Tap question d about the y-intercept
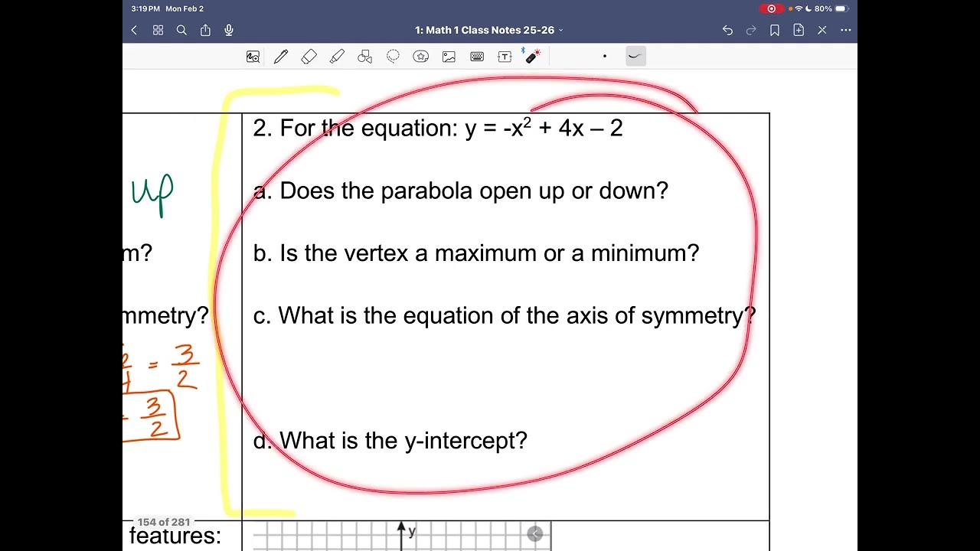 click(390, 440)
